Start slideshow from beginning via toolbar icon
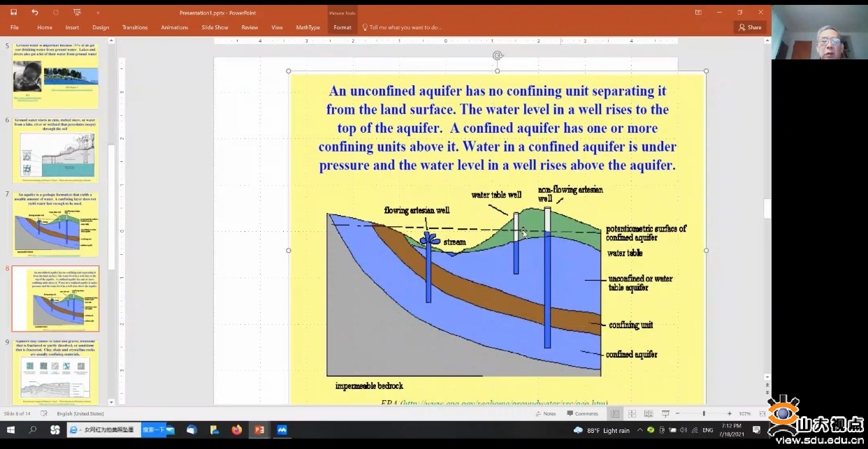The height and width of the screenshot is (449, 868). (77, 13)
